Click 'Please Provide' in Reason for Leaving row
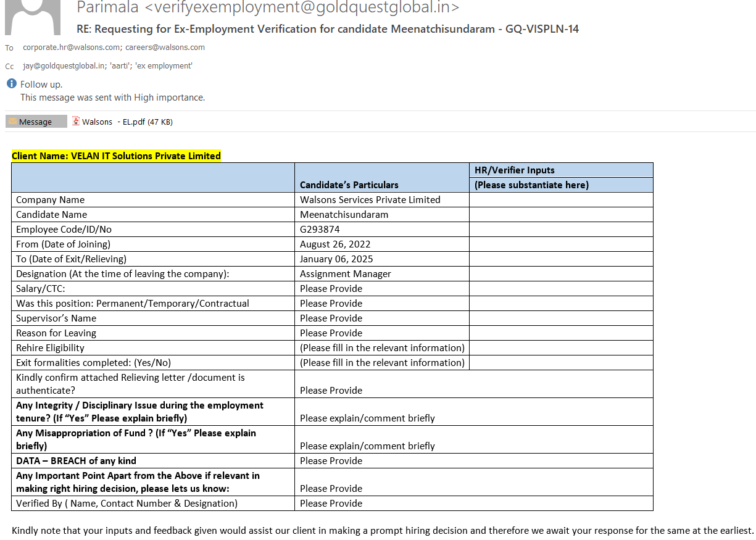The width and height of the screenshot is (756, 540). (331, 333)
